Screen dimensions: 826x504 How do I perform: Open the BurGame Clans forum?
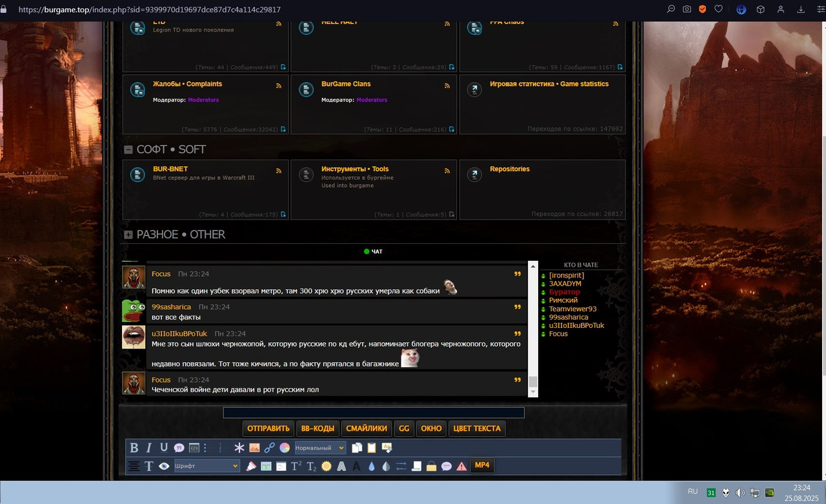(346, 84)
